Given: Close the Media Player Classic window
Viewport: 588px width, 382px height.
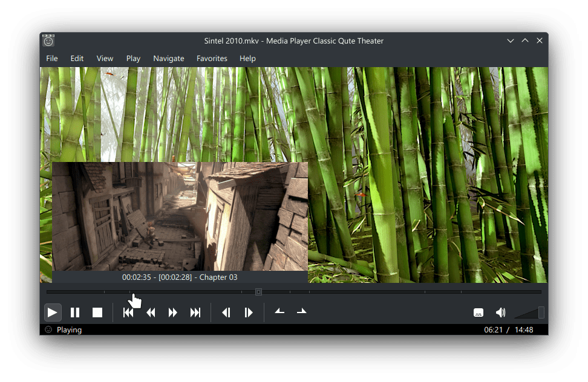Looking at the screenshot, I should coord(539,40).
